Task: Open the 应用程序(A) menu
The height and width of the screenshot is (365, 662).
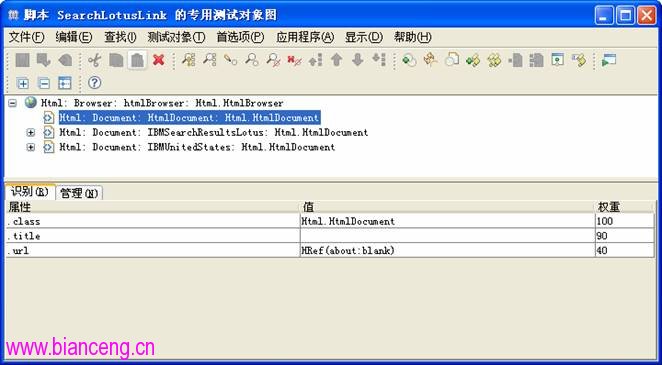Action: point(305,37)
